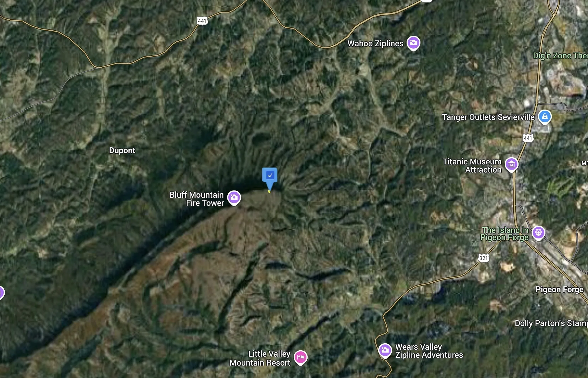The height and width of the screenshot is (378, 588).
Task: Click the Pigeon Forge city label
Action: [x=559, y=290]
